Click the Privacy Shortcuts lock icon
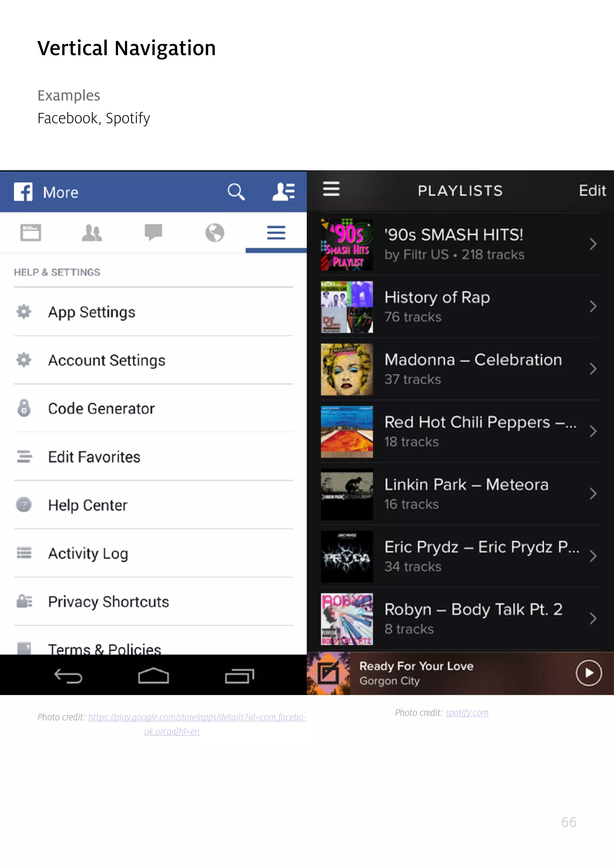Screen dimensions: 614x868 pyautogui.click(x=25, y=601)
